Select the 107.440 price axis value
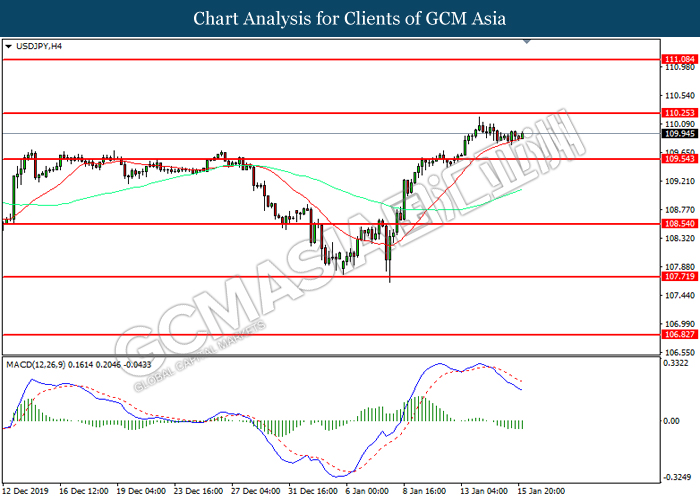Image resolution: width=700 pixels, height=500 pixels. (680, 296)
